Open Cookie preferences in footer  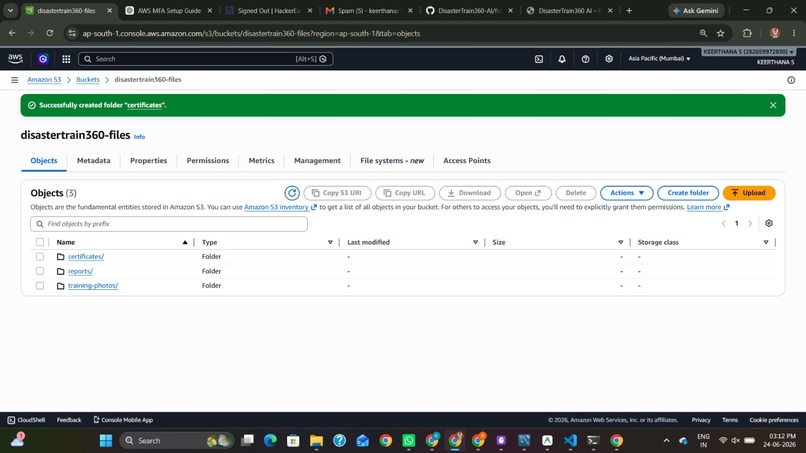(774, 420)
